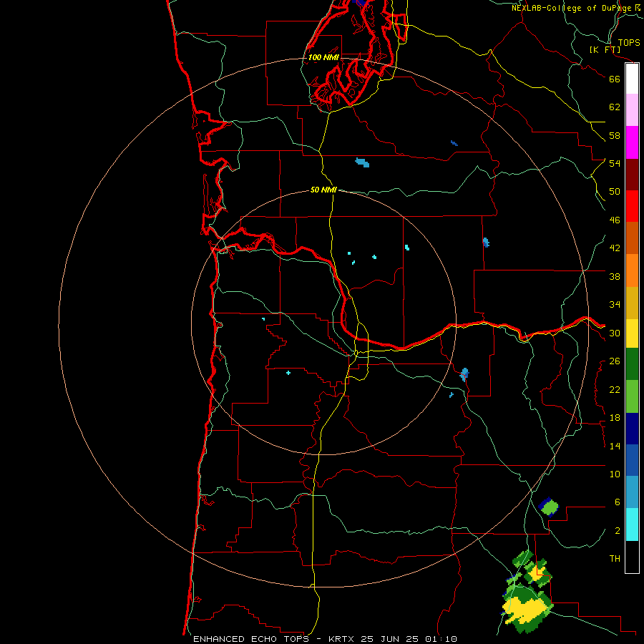Viewport: 644px width, 644px height.
Task: Select the dark green legend swatch
Action: coord(632,364)
